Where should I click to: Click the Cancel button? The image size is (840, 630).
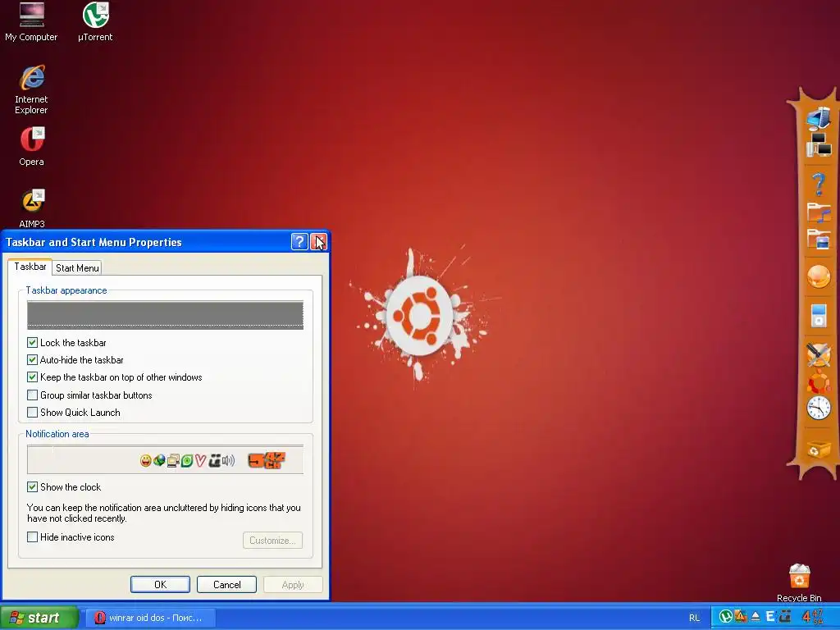[226, 584]
